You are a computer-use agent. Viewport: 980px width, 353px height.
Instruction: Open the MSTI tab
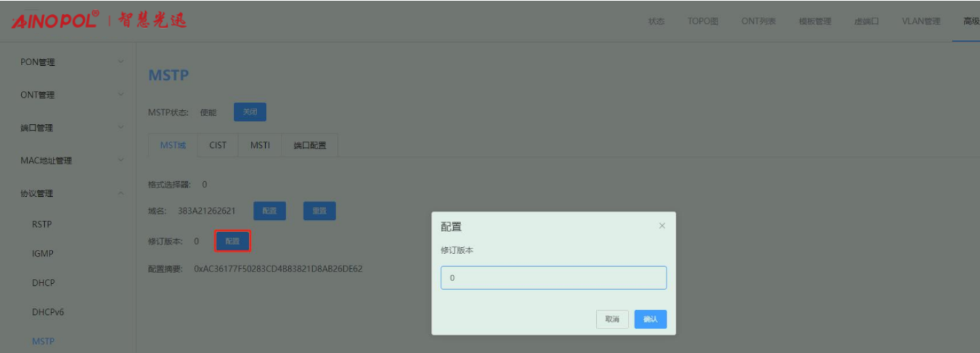coord(260,145)
